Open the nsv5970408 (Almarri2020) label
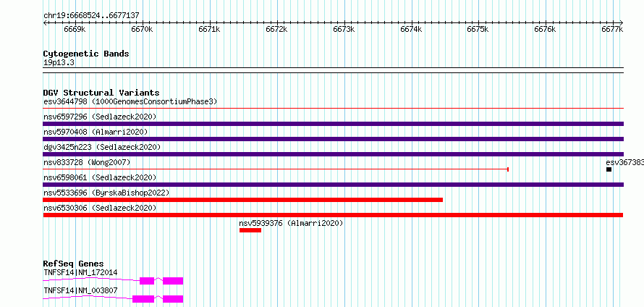This screenshot has width=644, height=307. point(96,132)
